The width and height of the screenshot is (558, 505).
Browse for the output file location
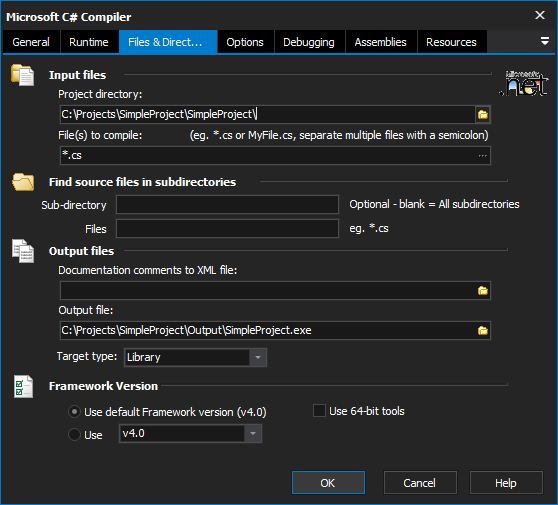point(483,331)
